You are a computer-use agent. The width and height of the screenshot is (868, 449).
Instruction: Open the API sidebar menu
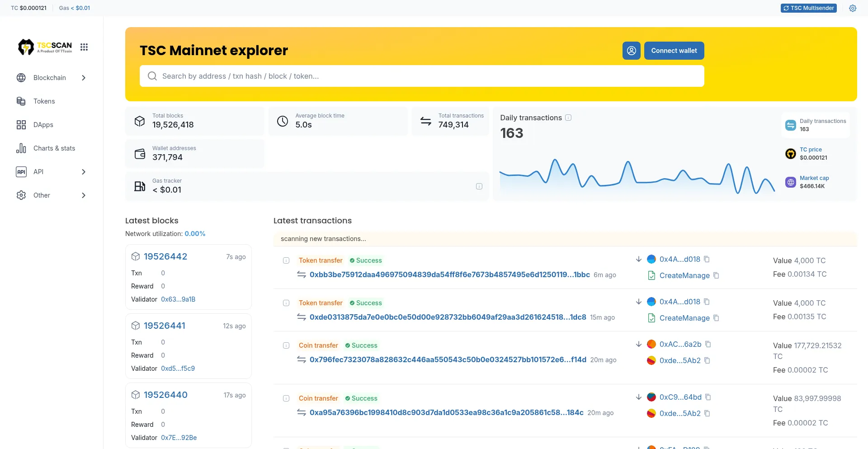tap(52, 172)
